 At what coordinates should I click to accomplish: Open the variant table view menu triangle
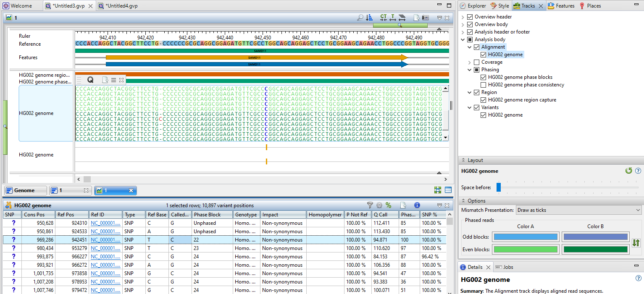pos(439,206)
